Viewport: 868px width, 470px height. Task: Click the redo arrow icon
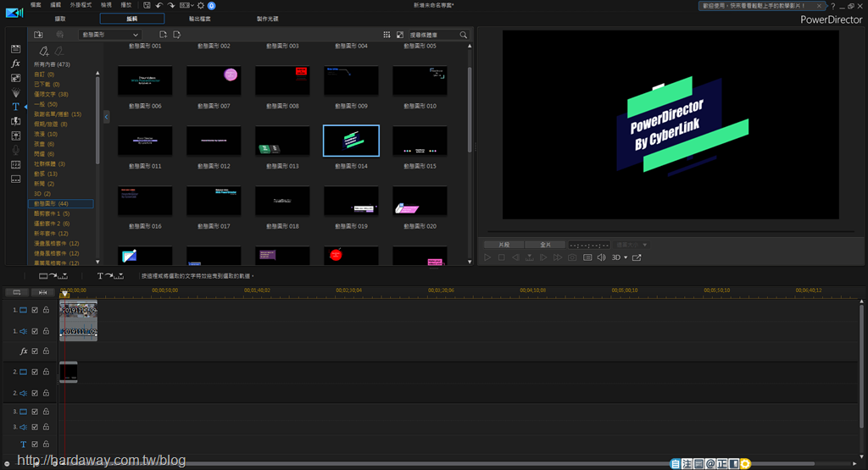click(x=171, y=5)
